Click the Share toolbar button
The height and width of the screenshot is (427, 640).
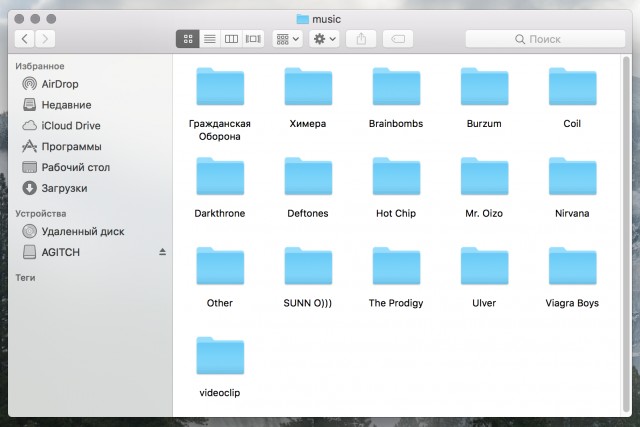point(362,38)
